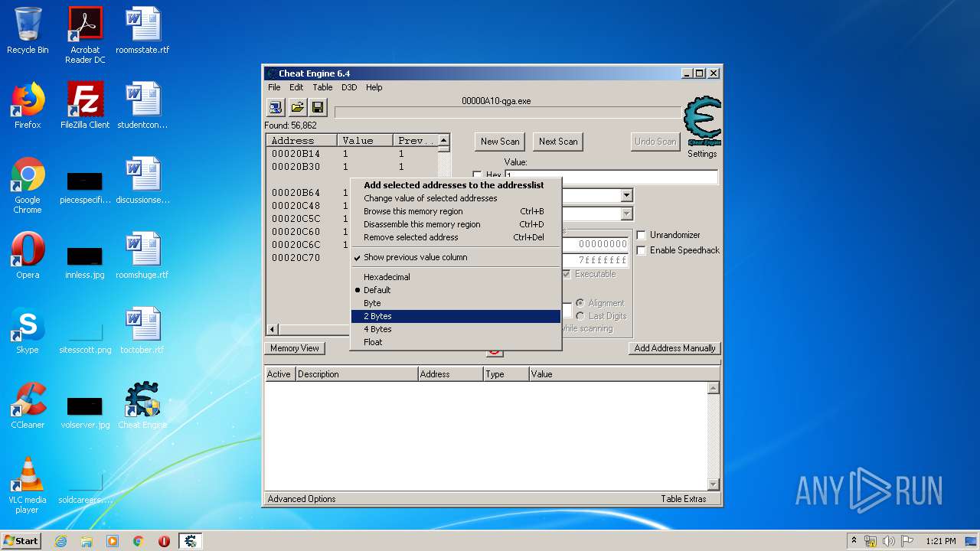
Task: Click Cheat Engine taskbar button
Action: click(191, 541)
